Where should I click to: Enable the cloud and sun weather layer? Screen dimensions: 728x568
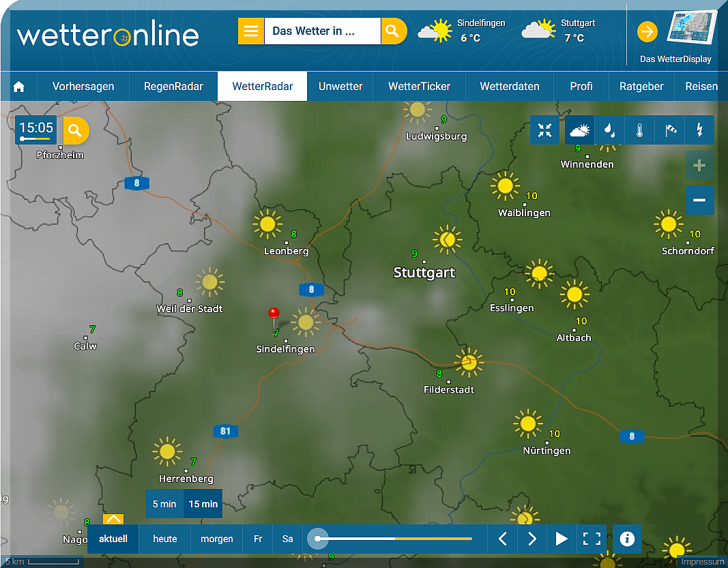coord(579,130)
